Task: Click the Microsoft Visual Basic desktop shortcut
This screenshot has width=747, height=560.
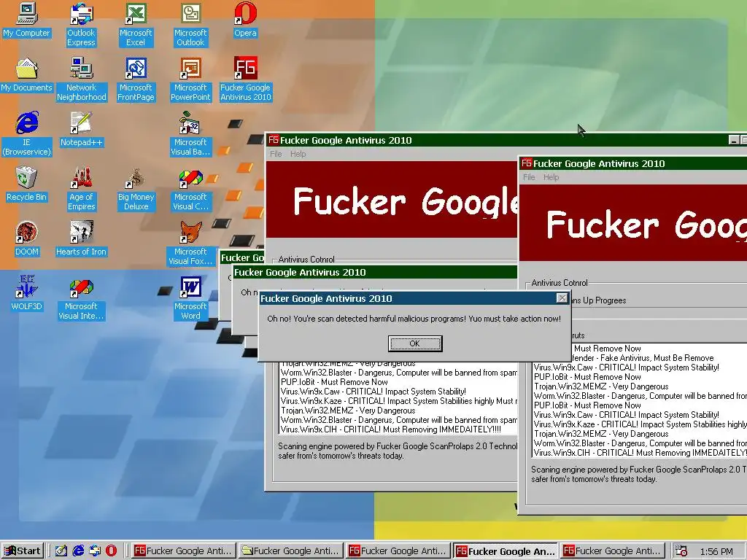Action: [190, 134]
